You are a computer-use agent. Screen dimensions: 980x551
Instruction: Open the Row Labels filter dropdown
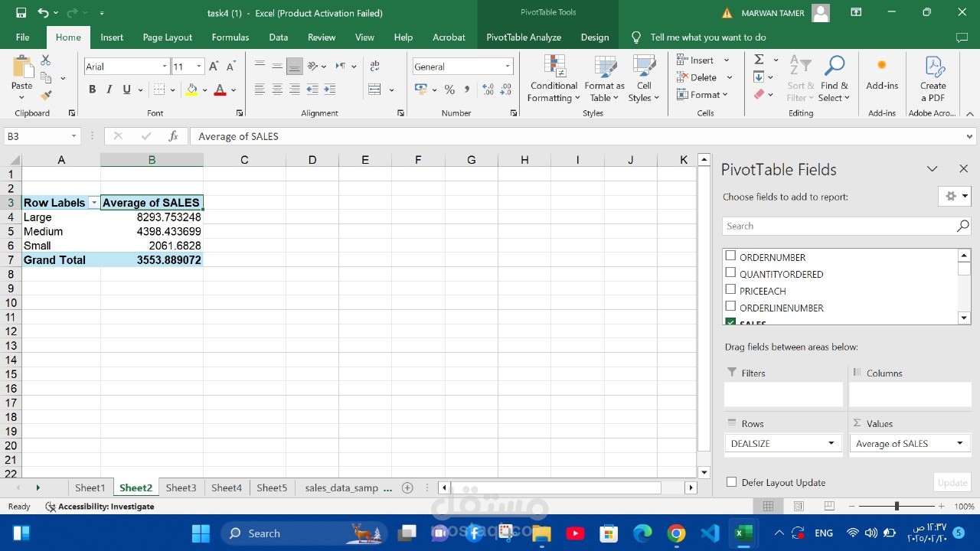(x=93, y=203)
